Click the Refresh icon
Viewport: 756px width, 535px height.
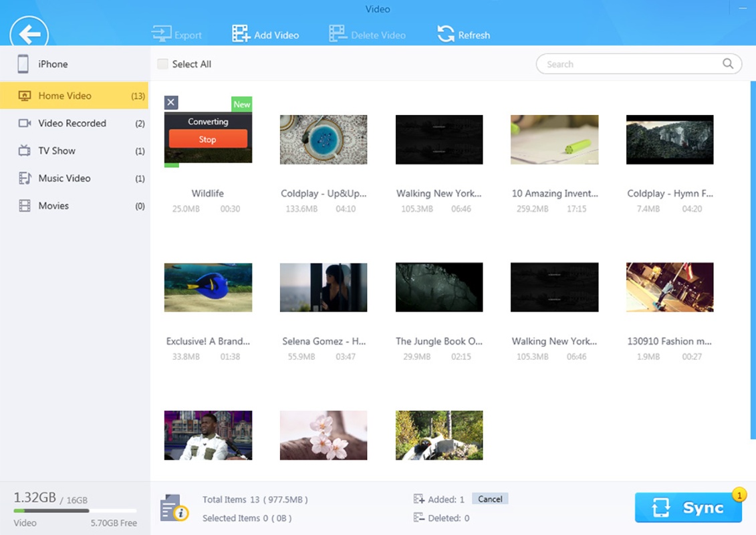(446, 34)
